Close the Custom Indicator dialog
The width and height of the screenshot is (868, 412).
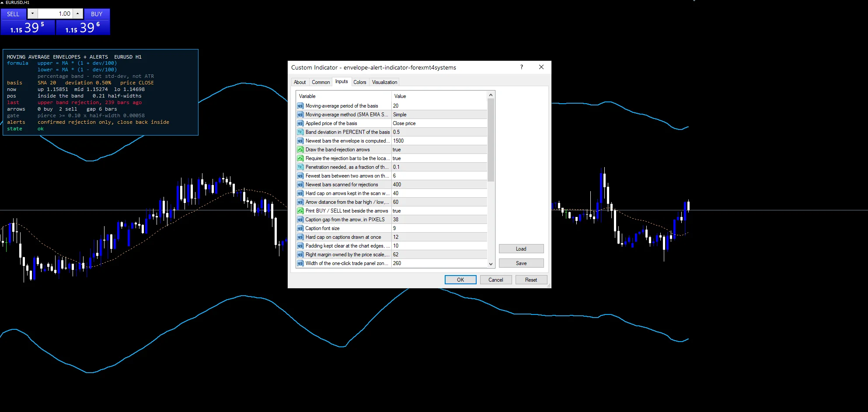click(541, 67)
